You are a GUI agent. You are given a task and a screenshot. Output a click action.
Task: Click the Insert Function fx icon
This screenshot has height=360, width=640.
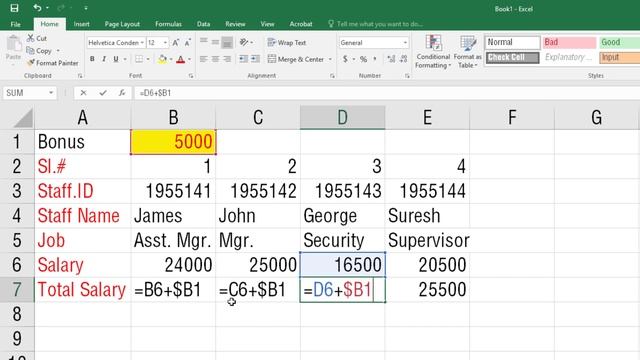click(x=122, y=93)
